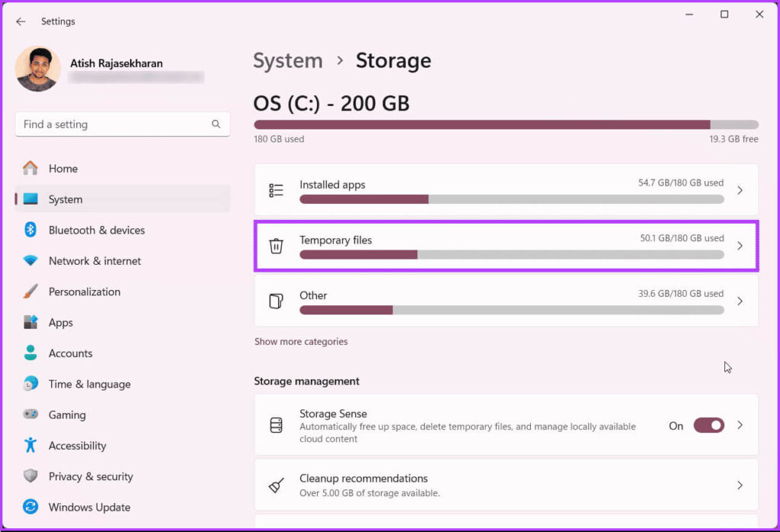Image resolution: width=780 pixels, height=532 pixels.
Task: Click the Personalization paintbrush icon
Action: pos(30,291)
